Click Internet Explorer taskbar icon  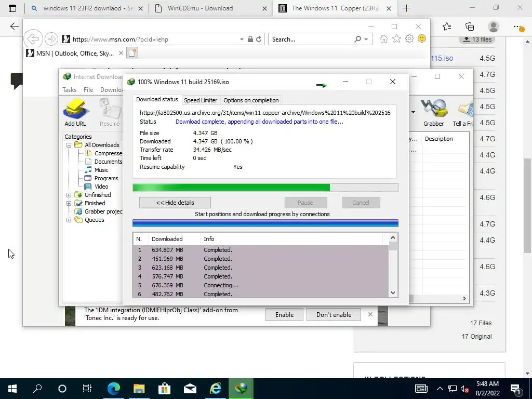216,389
